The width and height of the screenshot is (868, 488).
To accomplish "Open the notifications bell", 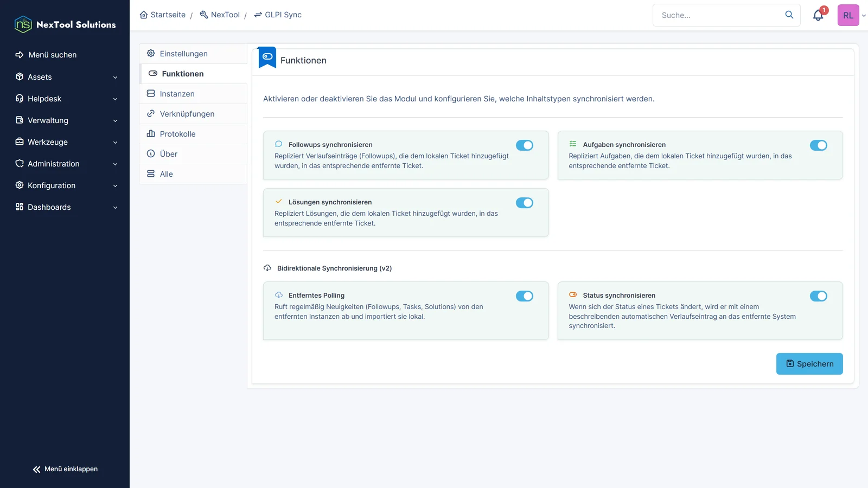I will tap(818, 15).
